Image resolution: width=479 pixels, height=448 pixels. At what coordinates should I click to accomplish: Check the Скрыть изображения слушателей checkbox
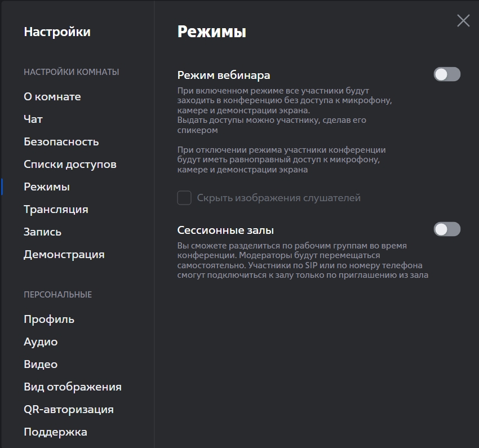tap(184, 198)
